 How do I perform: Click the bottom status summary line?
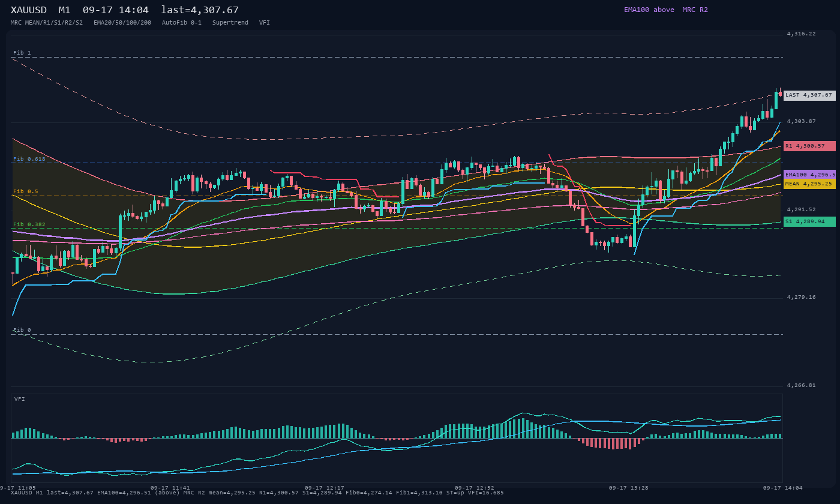[257, 493]
